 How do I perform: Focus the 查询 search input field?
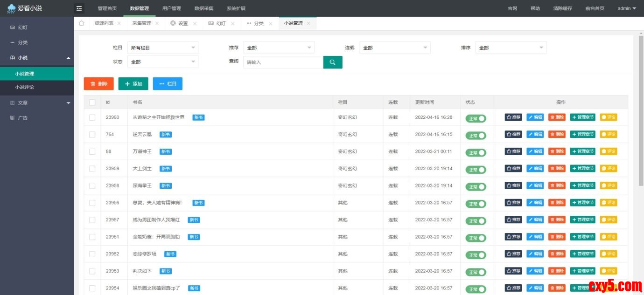(x=283, y=62)
